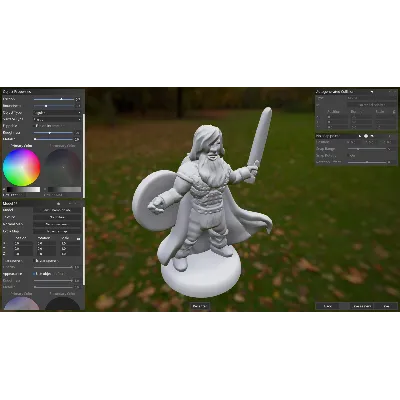Click the bottom slider in the right-side panel
Viewport: 400px width, 400px height.
[368, 162]
